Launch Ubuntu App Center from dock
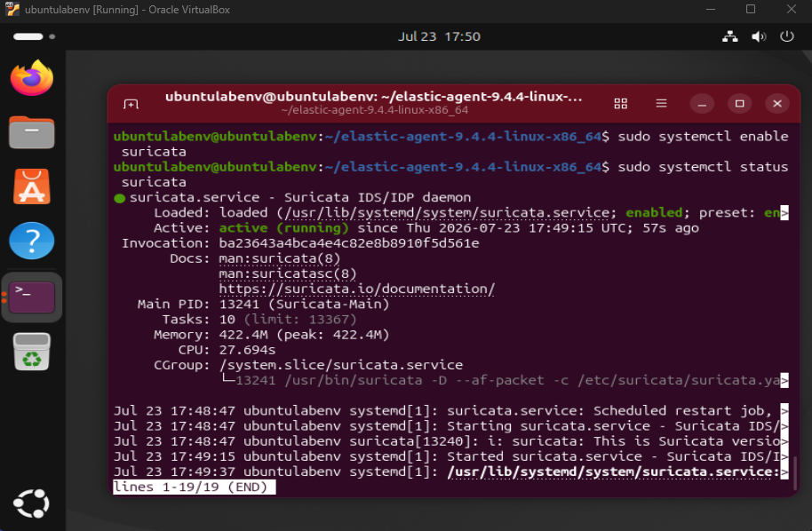The image size is (812, 531). (x=32, y=186)
